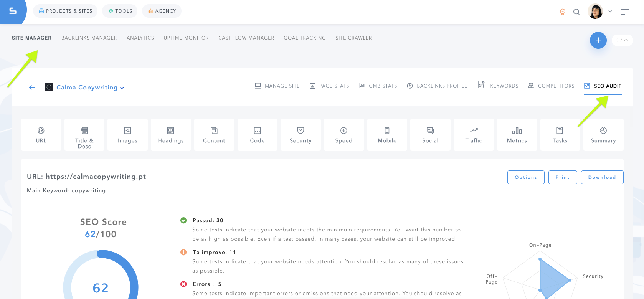
Task: Click the Download button
Action: [602, 177]
